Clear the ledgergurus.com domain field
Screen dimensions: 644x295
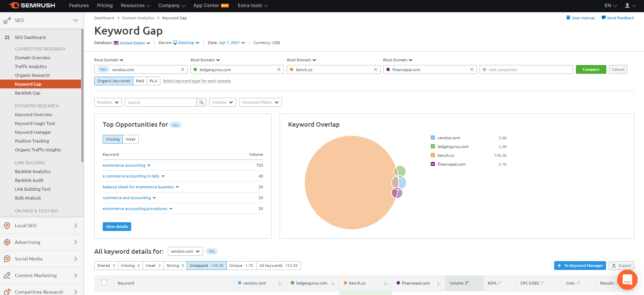pos(279,69)
